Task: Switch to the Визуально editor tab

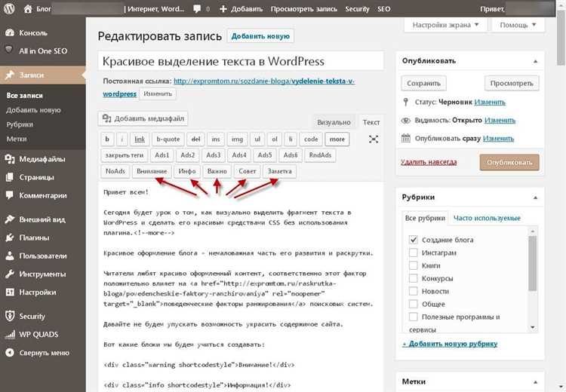Action: pyautogui.click(x=334, y=122)
